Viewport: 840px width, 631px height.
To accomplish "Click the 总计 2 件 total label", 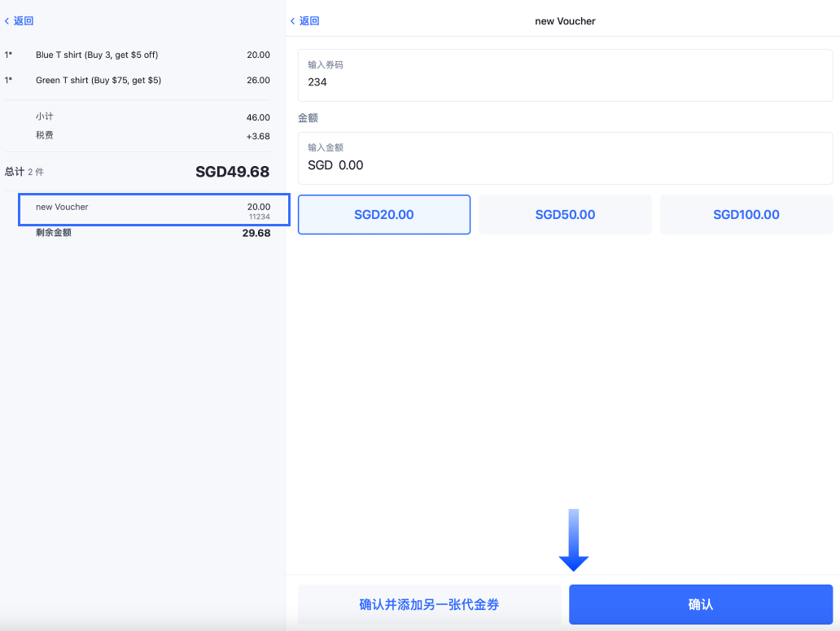I will click(x=24, y=172).
